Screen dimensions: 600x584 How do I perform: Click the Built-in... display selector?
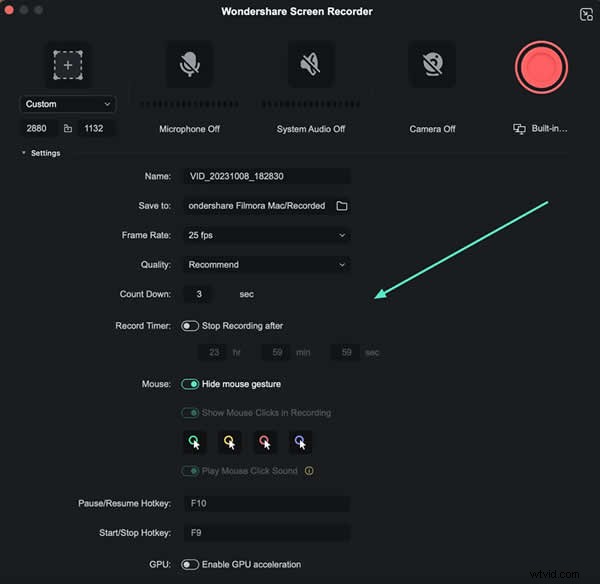coord(540,129)
